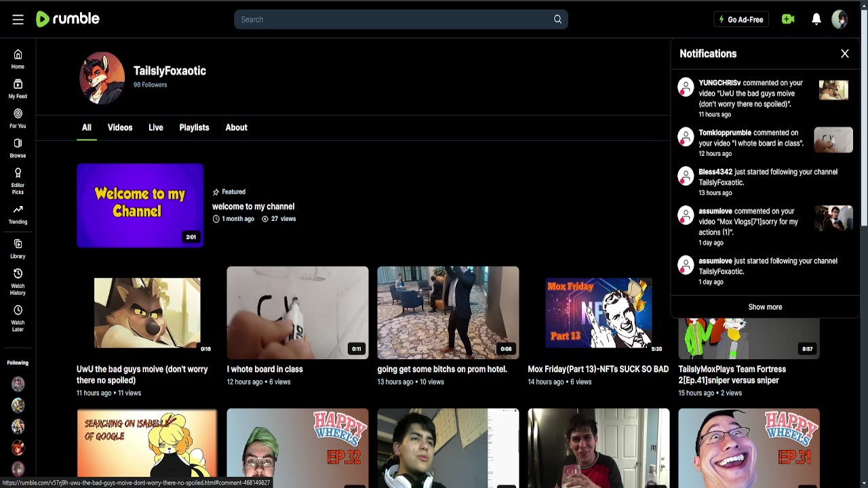Open the green upload camera icon
868x488 pixels.
(x=788, y=20)
